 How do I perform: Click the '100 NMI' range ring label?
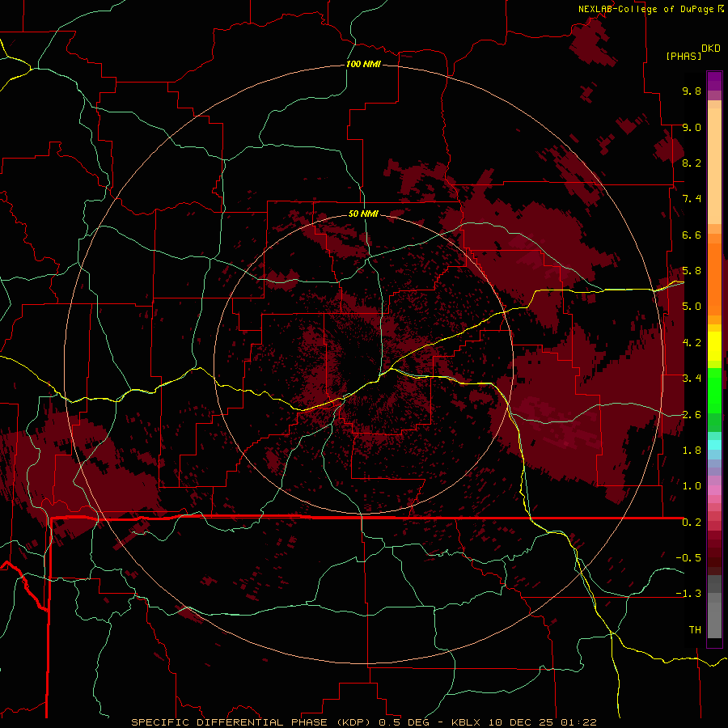363,64
